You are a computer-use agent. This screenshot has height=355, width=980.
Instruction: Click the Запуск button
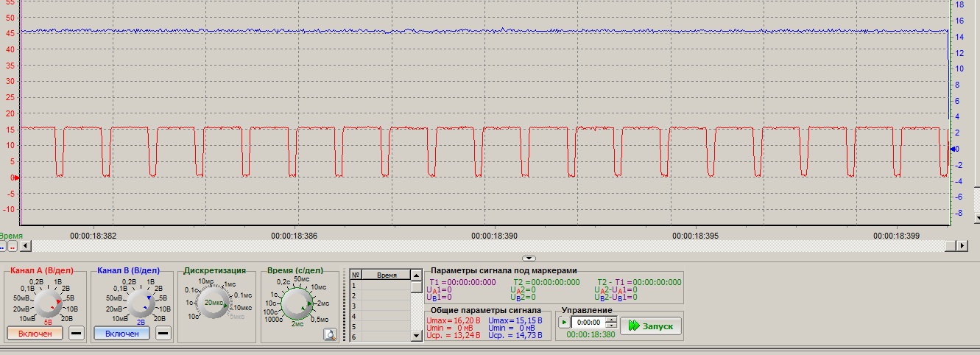coord(651,326)
